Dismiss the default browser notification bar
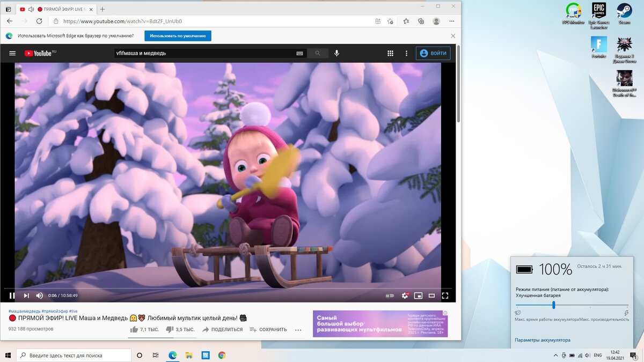The width and height of the screenshot is (644, 362). [453, 36]
